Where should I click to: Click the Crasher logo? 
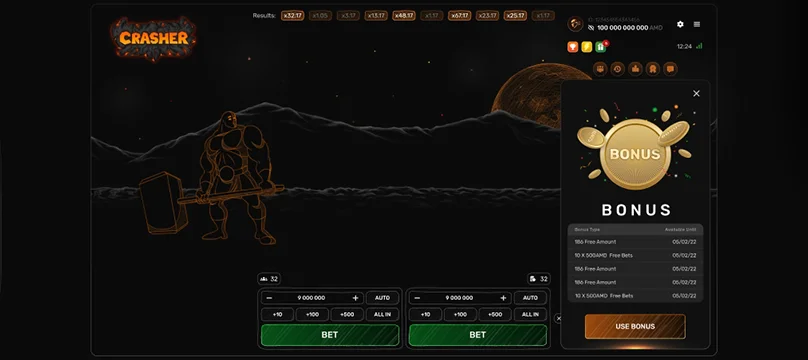click(154, 38)
